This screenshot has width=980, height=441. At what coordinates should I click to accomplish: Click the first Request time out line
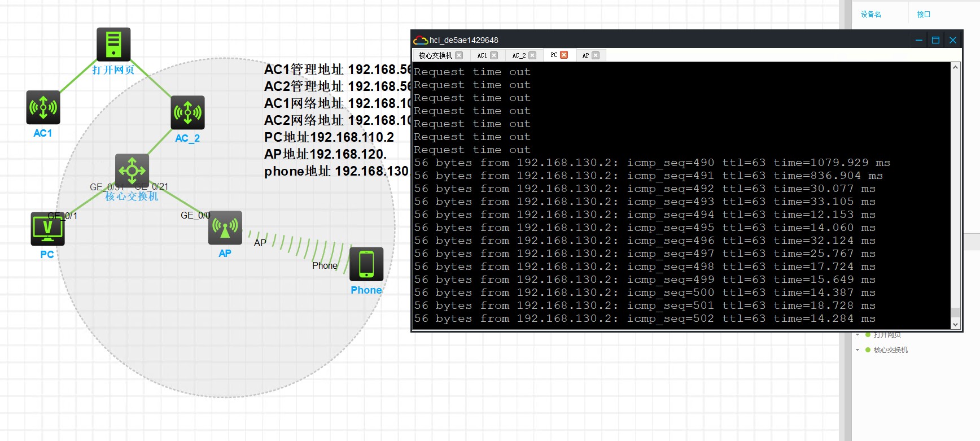tap(473, 72)
